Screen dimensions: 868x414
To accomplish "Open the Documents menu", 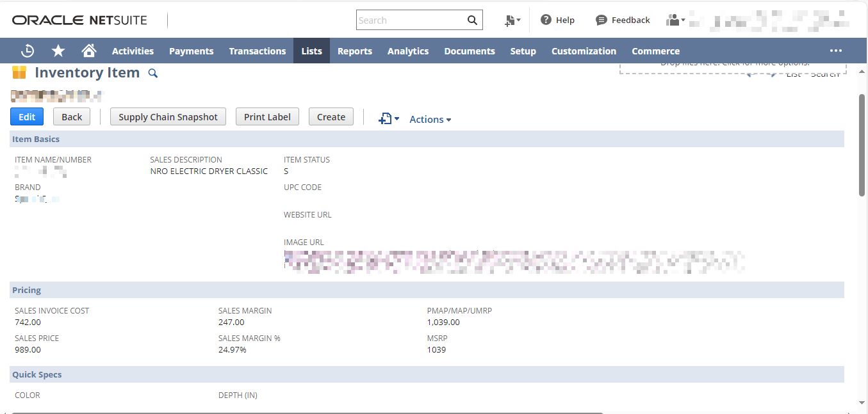I will [470, 51].
